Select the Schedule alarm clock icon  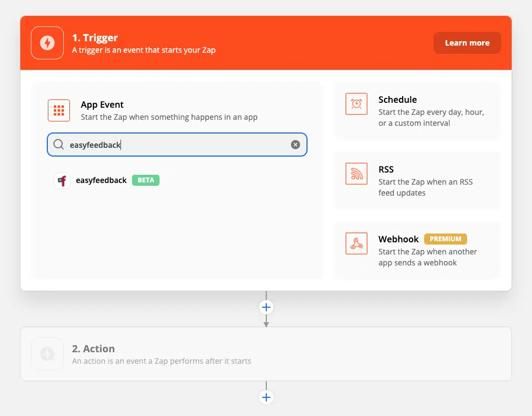point(357,104)
